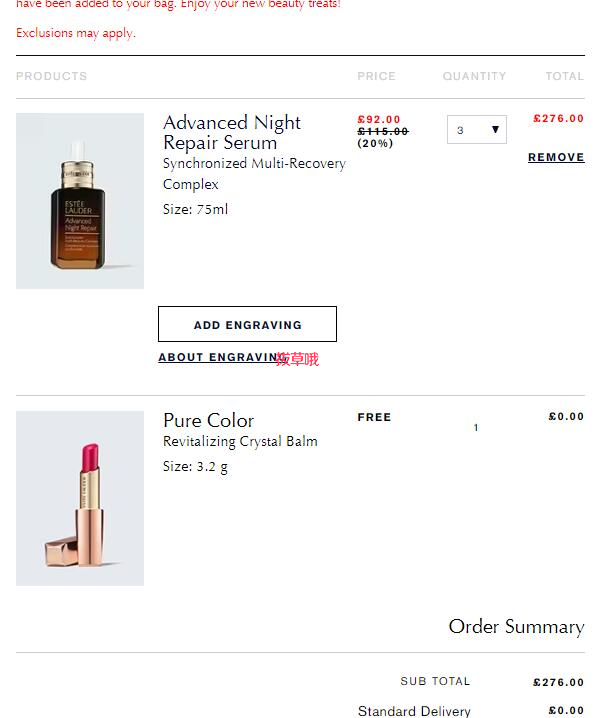Click the Standard Delivery label
The image size is (594, 718).
[414, 711]
